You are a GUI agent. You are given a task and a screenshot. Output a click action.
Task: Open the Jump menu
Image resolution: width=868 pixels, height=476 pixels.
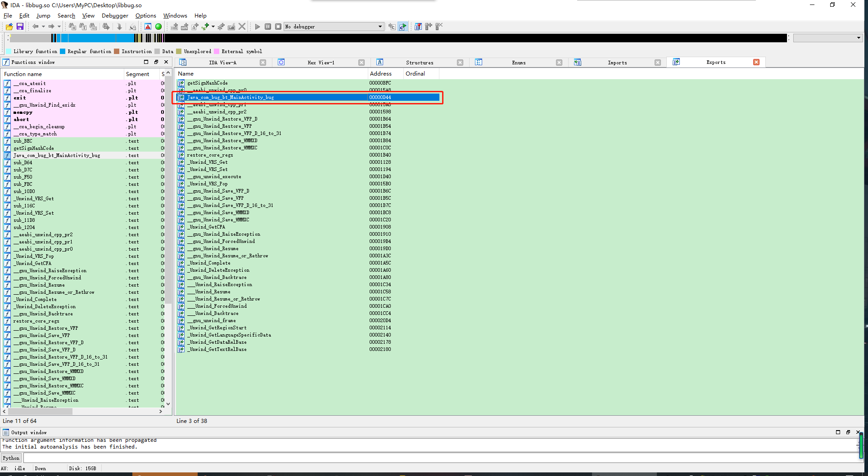[43, 15]
